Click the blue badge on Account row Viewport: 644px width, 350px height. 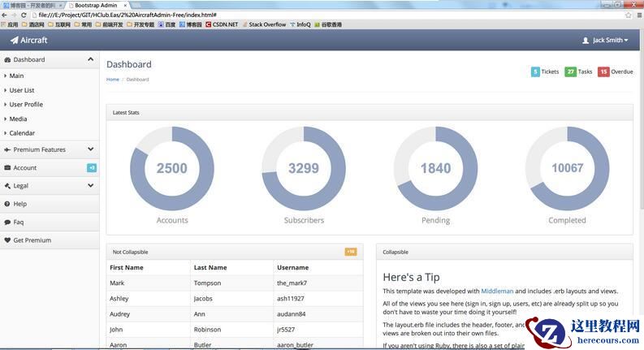pyautogui.click(x=92, y=167)
